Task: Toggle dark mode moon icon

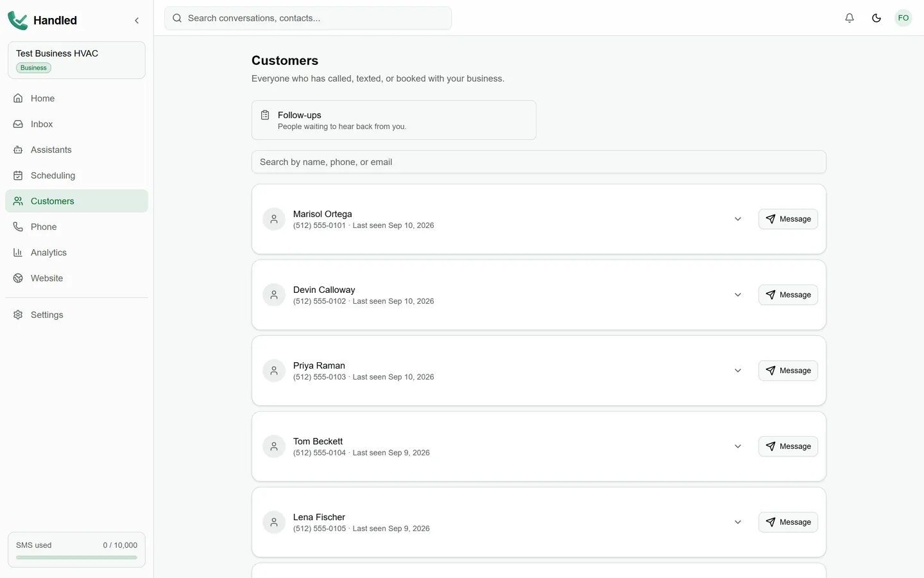Action: point(877,18)
